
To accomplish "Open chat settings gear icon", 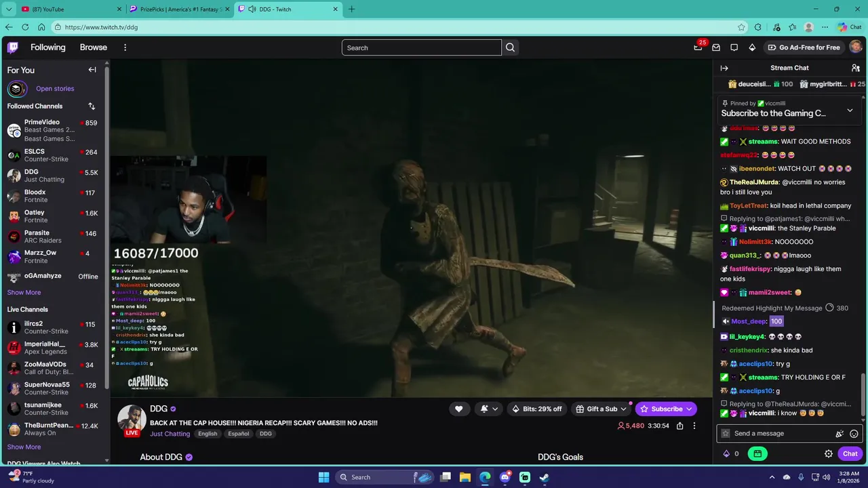I will pyautogui.click(x=829, y=454).
